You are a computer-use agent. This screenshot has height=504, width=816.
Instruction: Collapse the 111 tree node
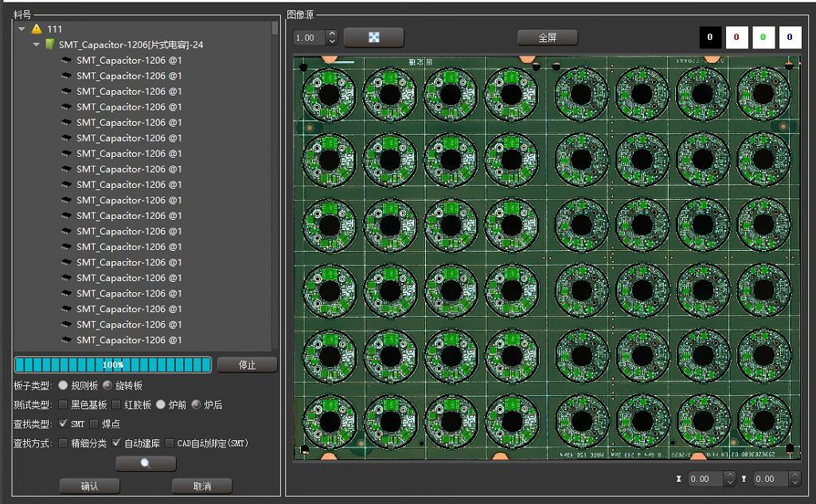21,29
